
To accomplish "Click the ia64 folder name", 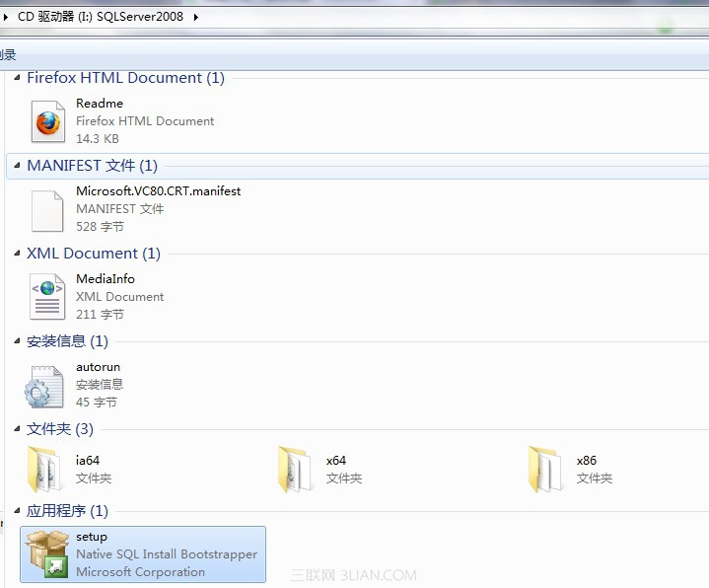I will [x=88, y=461].
